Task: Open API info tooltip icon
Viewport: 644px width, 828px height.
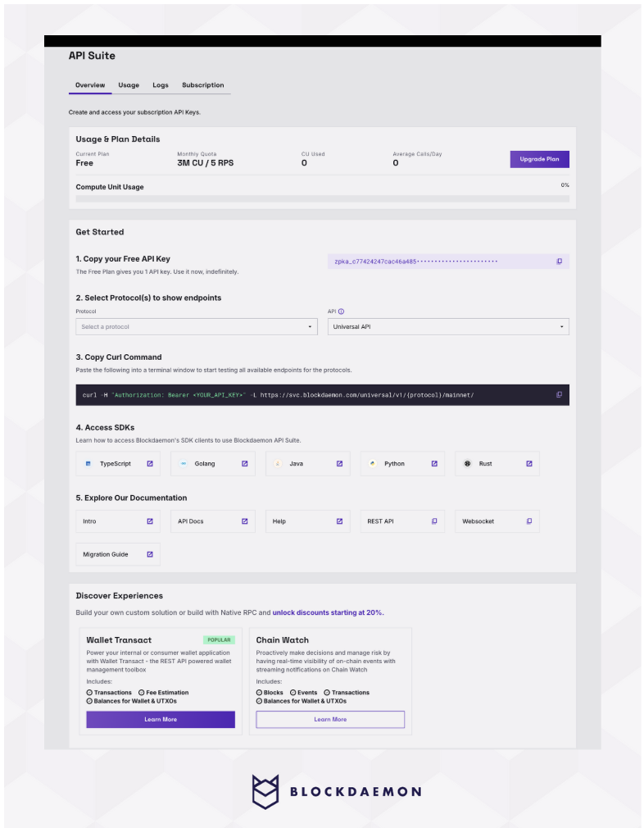Action: tap(341, 312)
